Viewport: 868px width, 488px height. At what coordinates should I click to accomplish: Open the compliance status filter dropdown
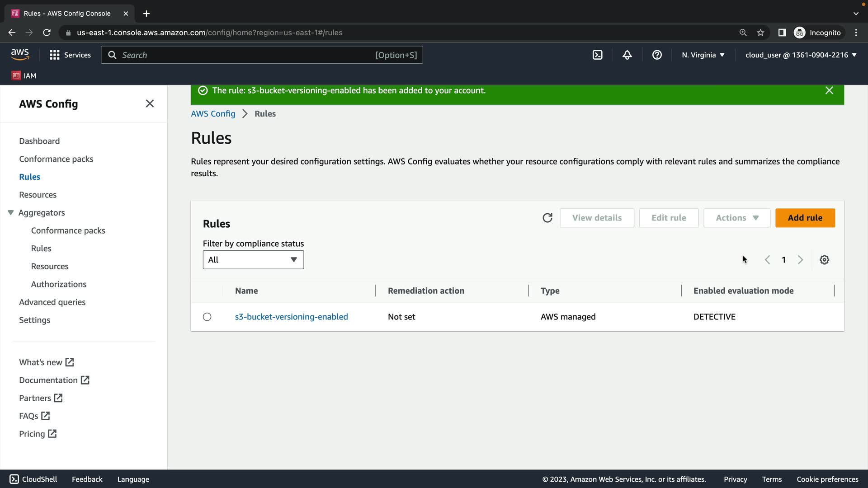253,260
